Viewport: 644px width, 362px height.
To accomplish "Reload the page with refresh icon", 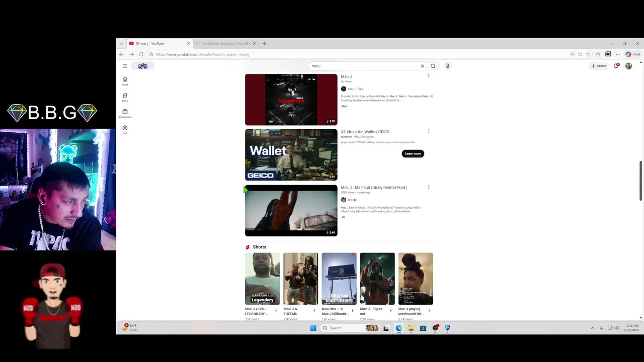I will coord(141,54).
